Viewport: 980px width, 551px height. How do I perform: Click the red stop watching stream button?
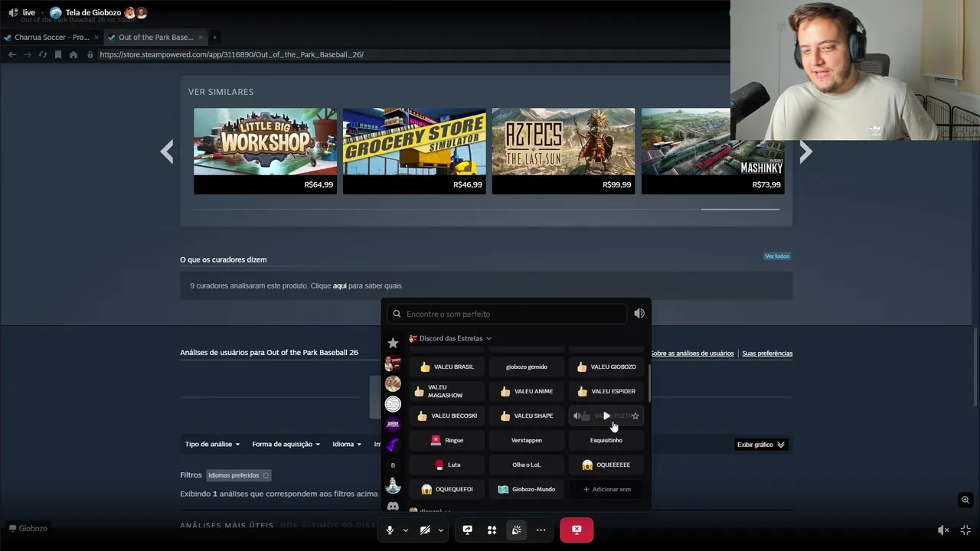[x=577, y=530]
